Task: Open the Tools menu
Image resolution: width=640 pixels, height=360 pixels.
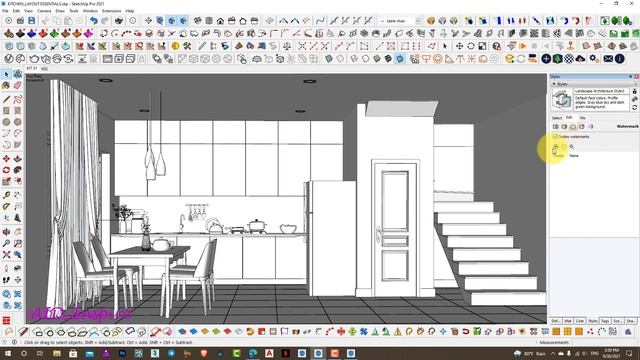Action: pyautogui.click(x=74, y=11)
